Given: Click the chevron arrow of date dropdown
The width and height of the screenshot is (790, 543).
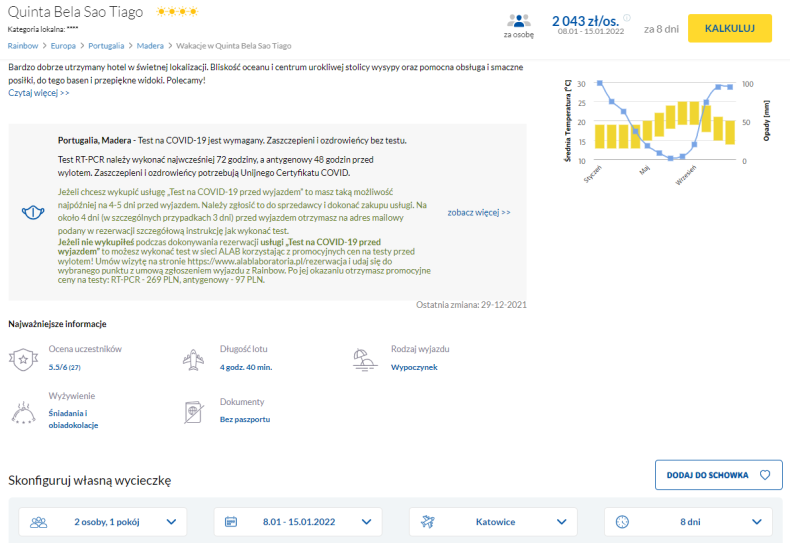Looking at the screenshot, I should 366,522.
